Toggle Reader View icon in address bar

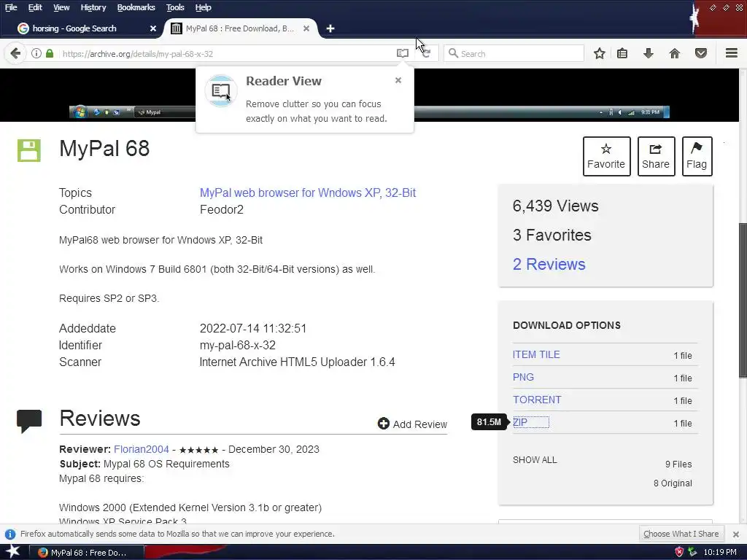tap(403, 53)
